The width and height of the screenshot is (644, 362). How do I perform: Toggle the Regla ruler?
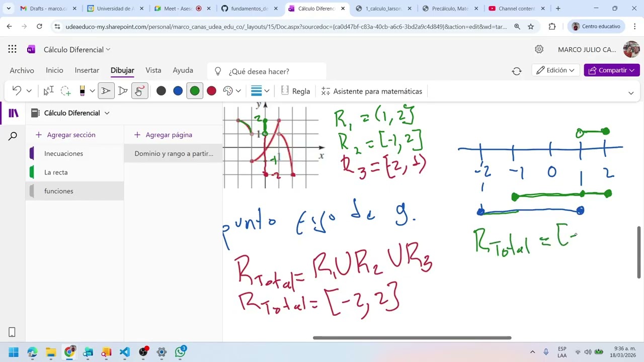pos(295,91)
